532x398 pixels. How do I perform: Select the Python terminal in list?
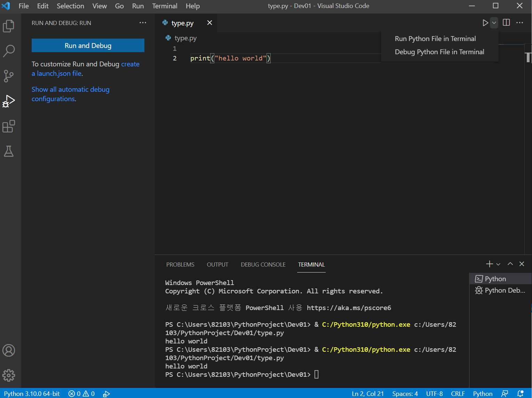point(500,279)
